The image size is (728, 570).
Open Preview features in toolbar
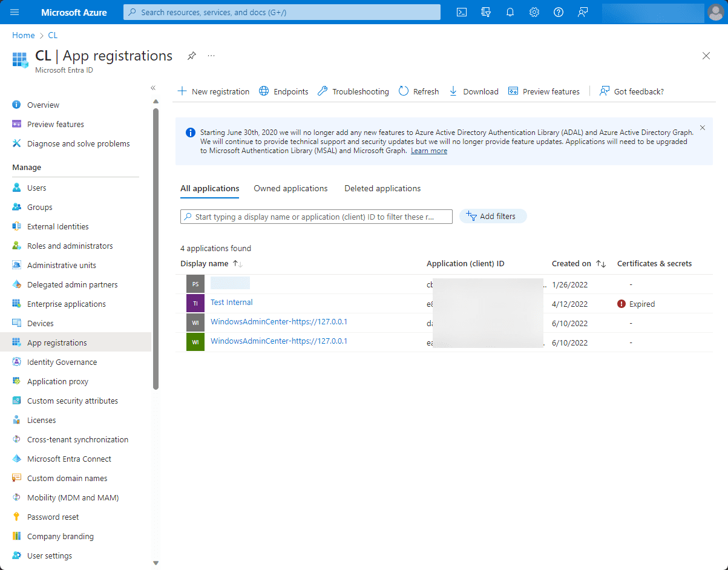544,91
